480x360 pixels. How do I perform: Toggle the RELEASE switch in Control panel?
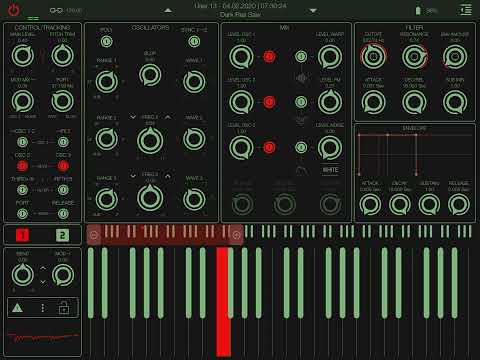(63, 214)
